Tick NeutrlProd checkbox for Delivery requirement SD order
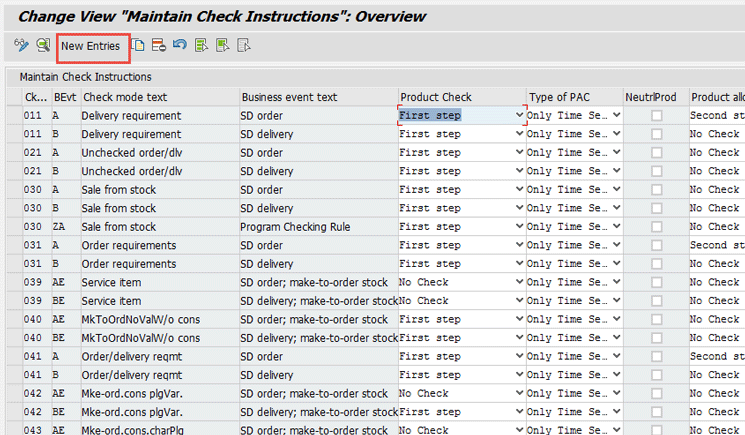The height and width of the screenshot is (435, 745). point(656,116)
